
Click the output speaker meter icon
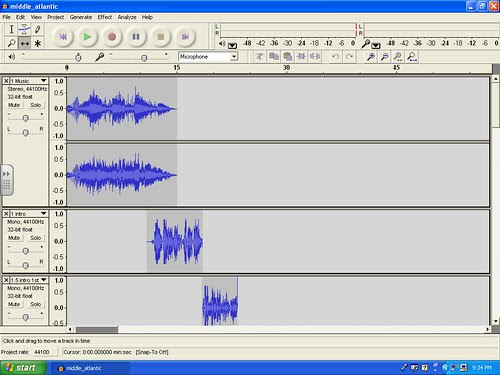tap(222, 43)
